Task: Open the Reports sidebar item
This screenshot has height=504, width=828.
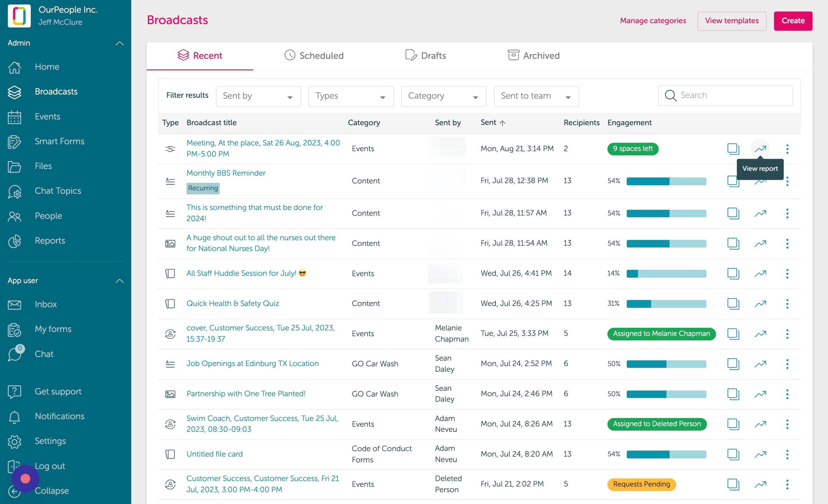Action: tap(50, 241)
